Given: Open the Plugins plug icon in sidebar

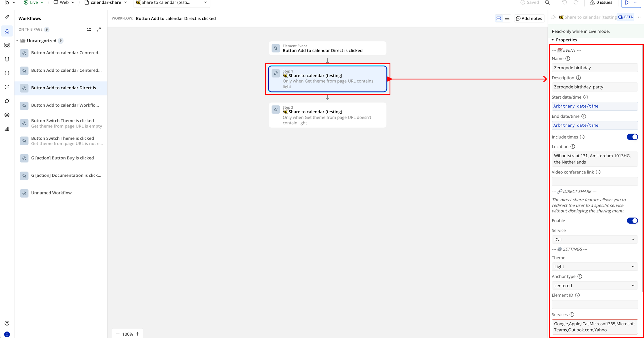Looking at the screenshot, I should coord(7,101).
